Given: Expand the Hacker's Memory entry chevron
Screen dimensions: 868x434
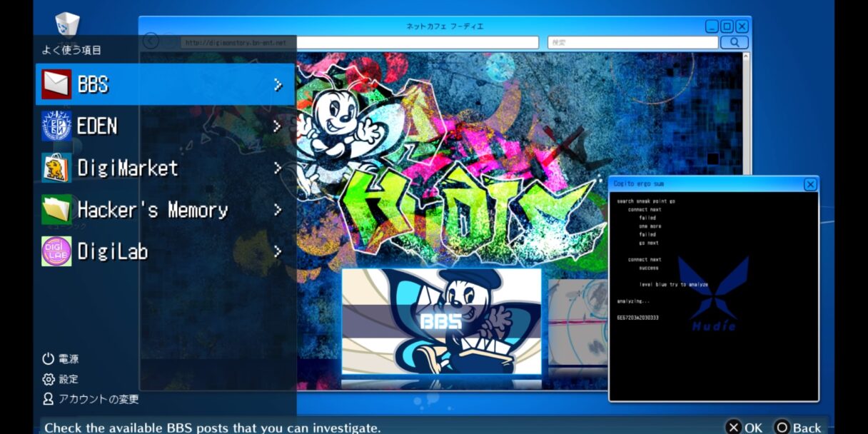Looking at the screenshot, I should click(278, 210).
